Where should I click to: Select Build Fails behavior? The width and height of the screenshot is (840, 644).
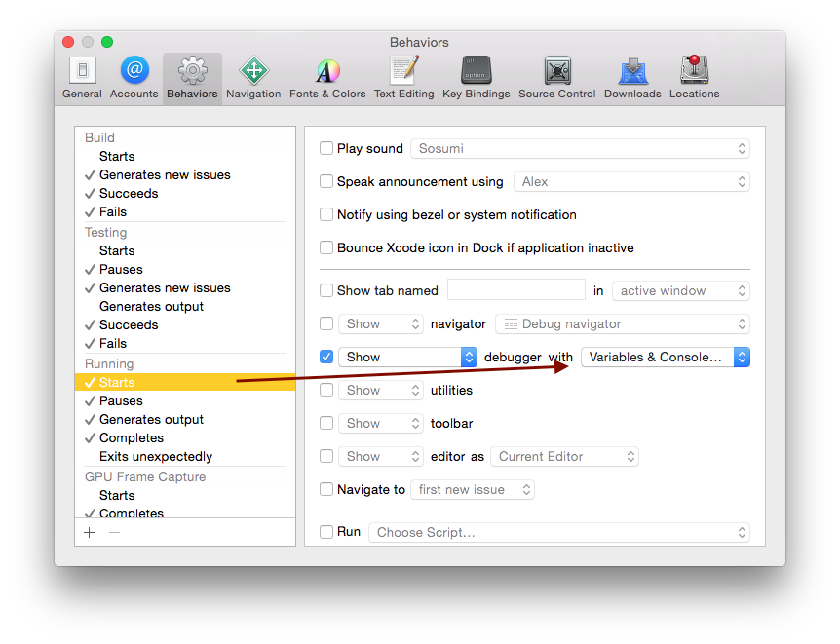coord(185,212)
